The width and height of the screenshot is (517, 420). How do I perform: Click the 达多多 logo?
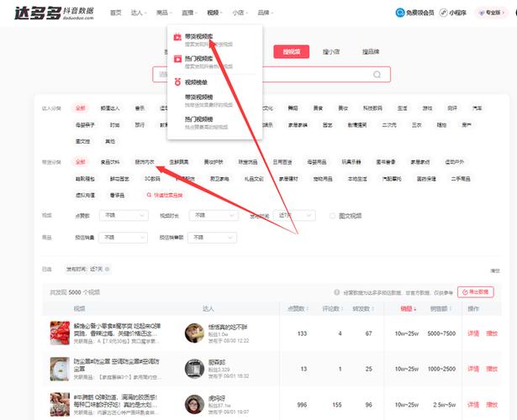[54, 13]
